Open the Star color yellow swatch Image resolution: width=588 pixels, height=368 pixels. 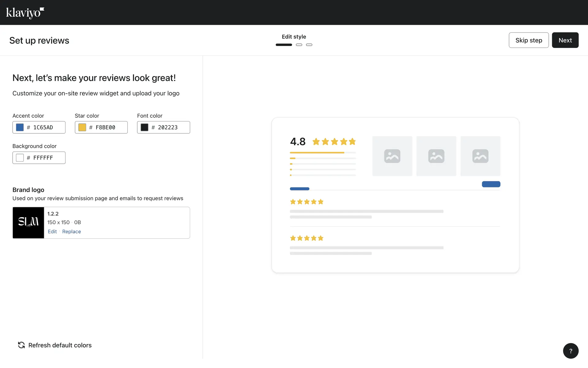click(x=82, y=127)
